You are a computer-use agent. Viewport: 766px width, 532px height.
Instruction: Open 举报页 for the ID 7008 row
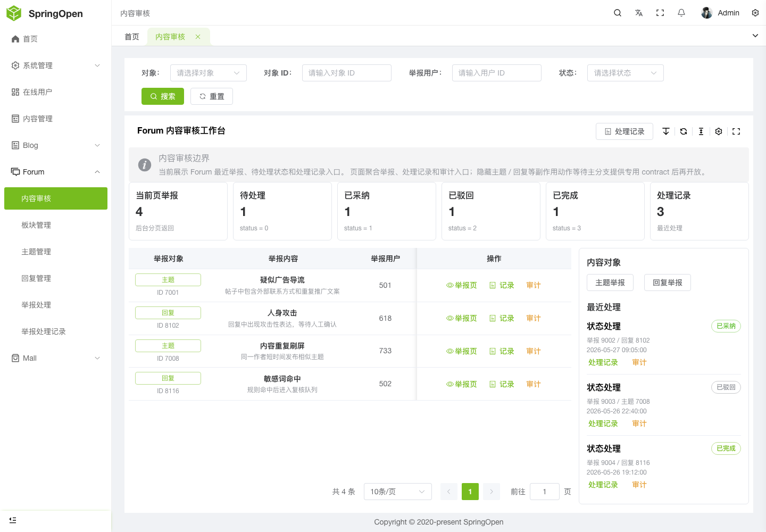click(x=462, y=351)
